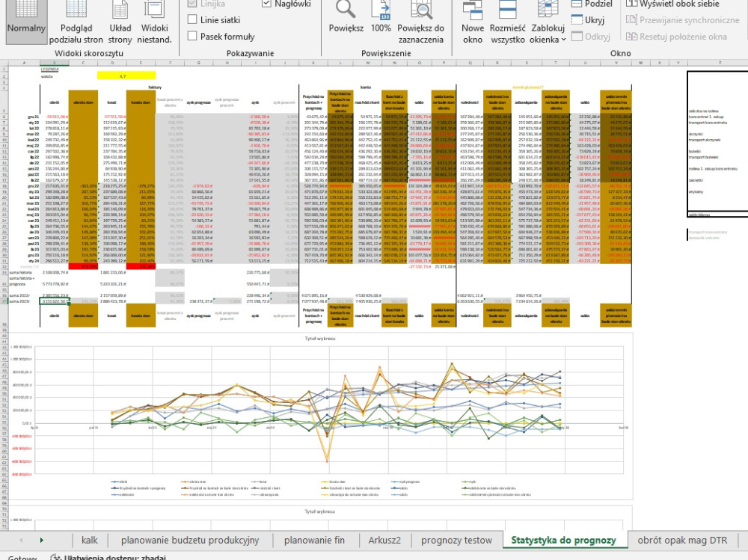This screenshot has height=560, width=748.
Task: Click Przewijanie synchroniczne
Action: pos(683,20)
